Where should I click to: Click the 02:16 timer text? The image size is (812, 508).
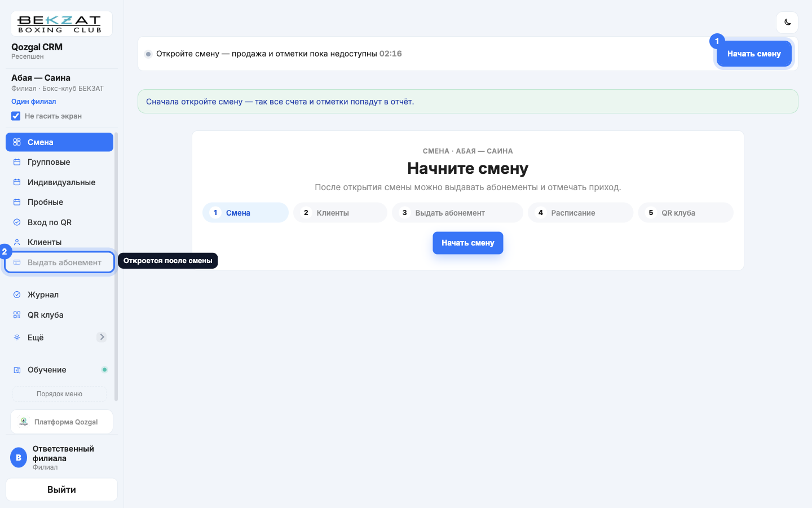(x=391, y=54)
